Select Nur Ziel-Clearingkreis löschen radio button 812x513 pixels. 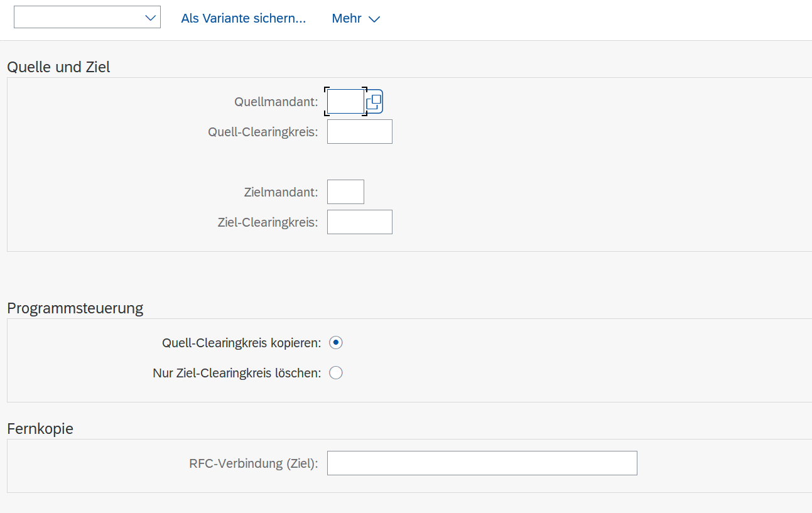[336, 373]
